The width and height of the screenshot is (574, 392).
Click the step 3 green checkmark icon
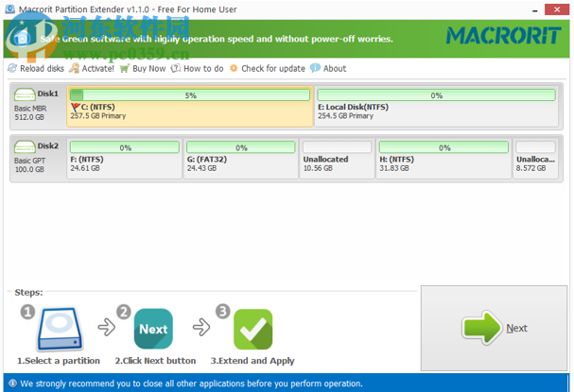[252, 329]
